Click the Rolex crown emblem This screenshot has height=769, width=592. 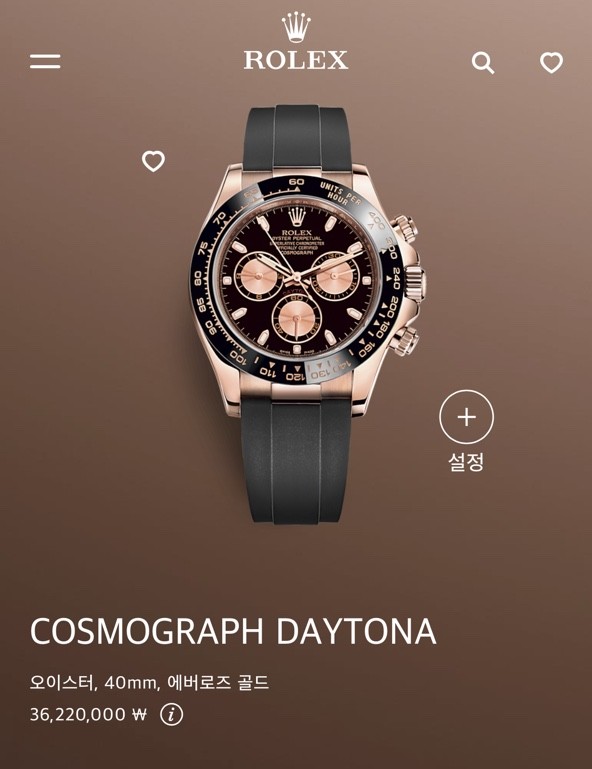(x=296, y=27)
